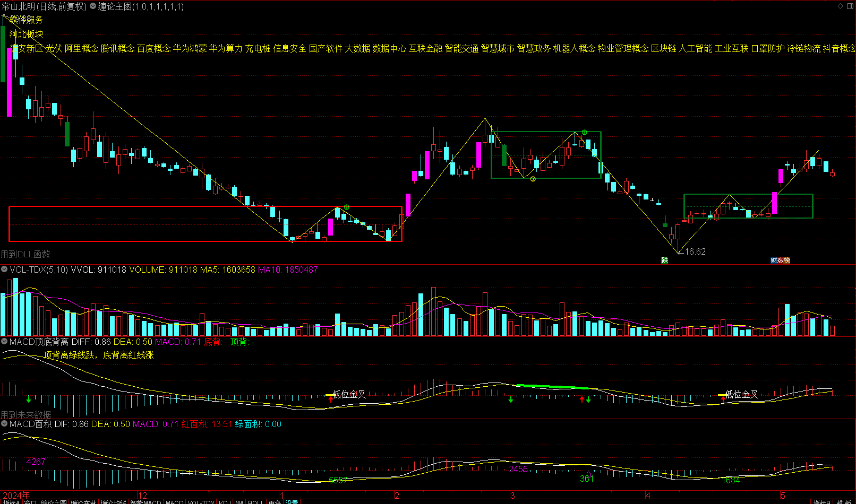Click the 16.62 low price label
Viewport: 856px width, 504px height.
(x=695, y=251)
